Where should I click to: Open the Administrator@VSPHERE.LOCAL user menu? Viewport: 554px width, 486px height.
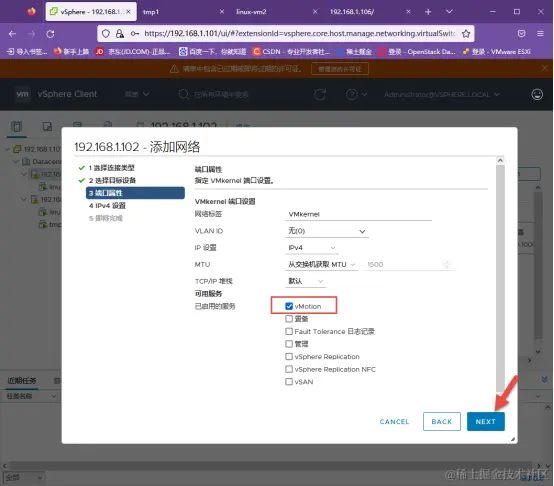click(x=442, y=95)
